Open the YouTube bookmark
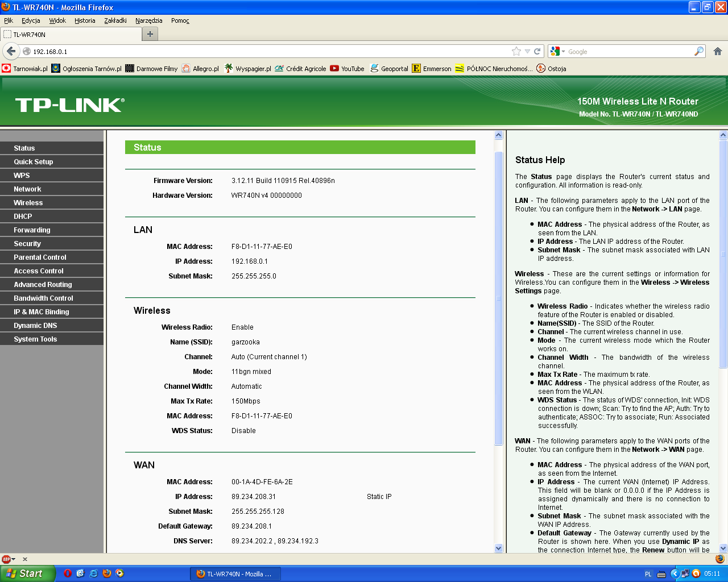 [347, 69]
